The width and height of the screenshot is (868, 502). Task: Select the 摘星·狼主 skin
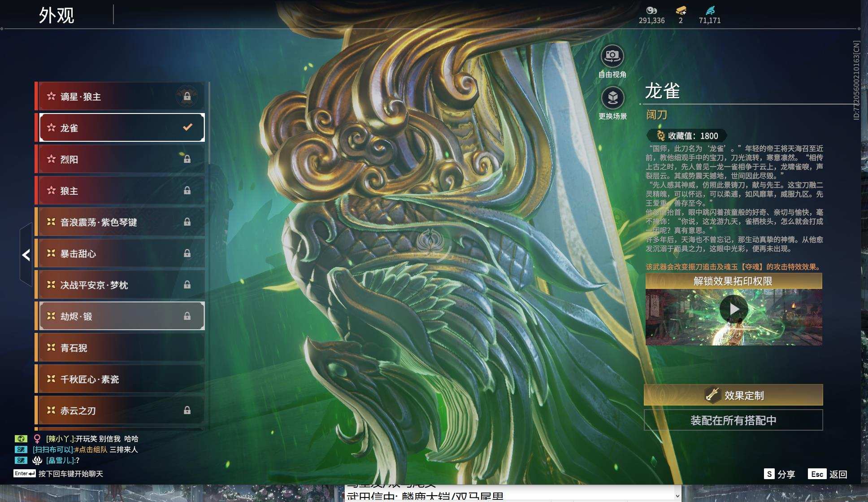pyautogui.click(x=120, y=96)
